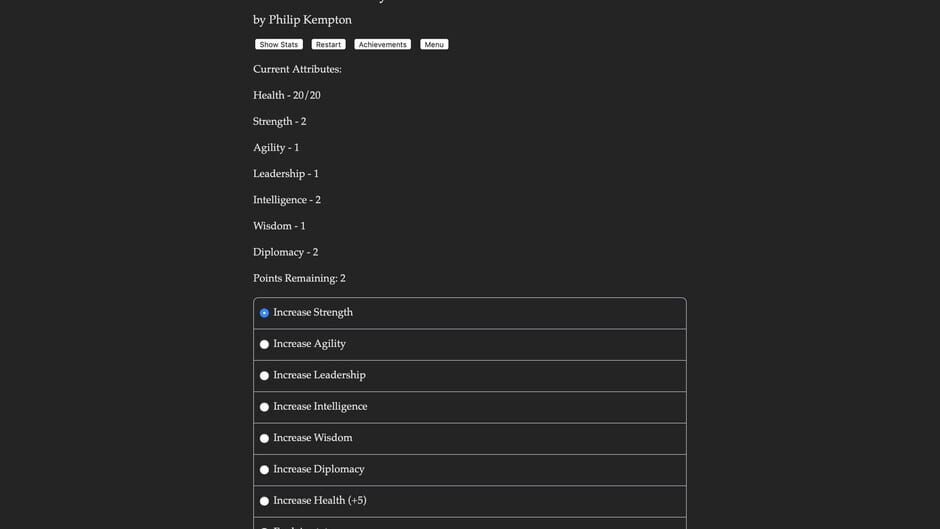Click the author name Philip Kempton

(x=310, y=20)
